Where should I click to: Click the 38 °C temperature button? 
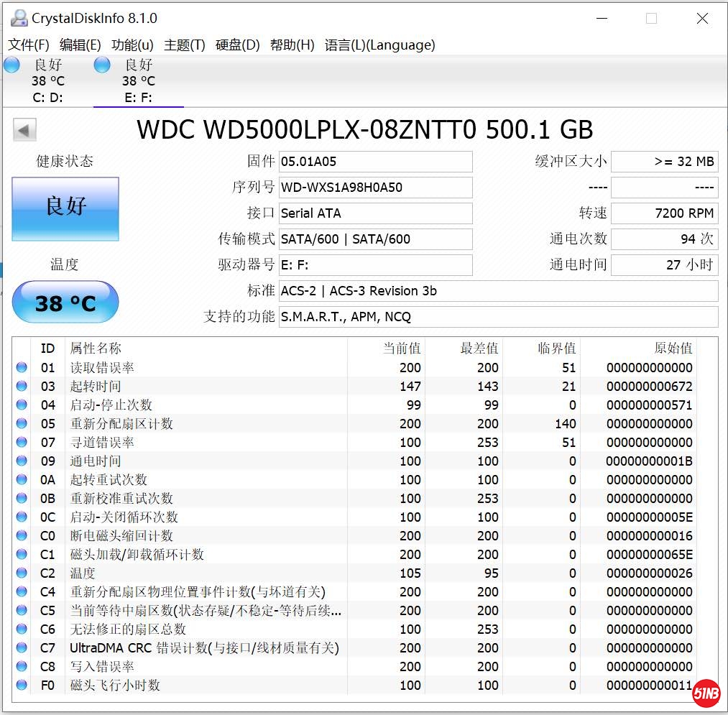pos(65,303)
